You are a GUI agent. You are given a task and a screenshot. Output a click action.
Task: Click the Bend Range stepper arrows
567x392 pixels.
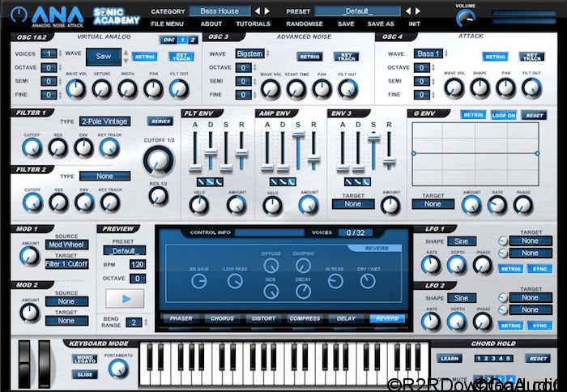click(146, 322)
